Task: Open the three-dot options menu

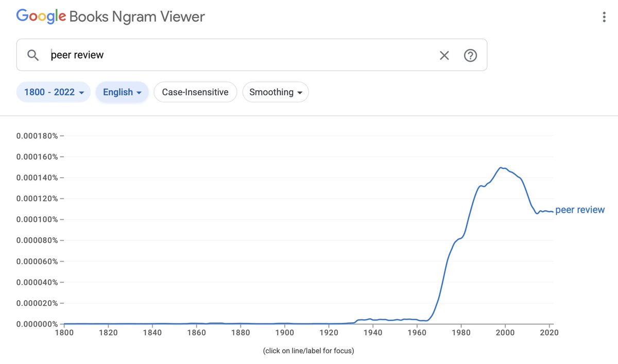Action: point(604,17)
